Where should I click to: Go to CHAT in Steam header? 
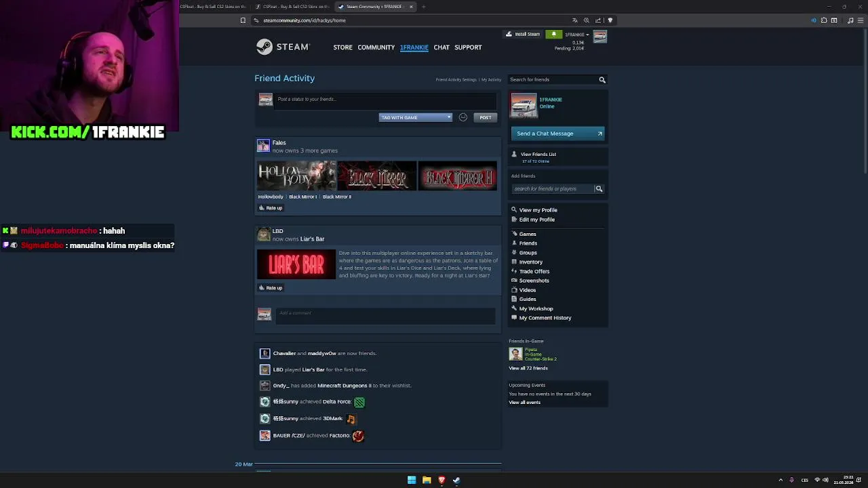[x=441, y=47]
